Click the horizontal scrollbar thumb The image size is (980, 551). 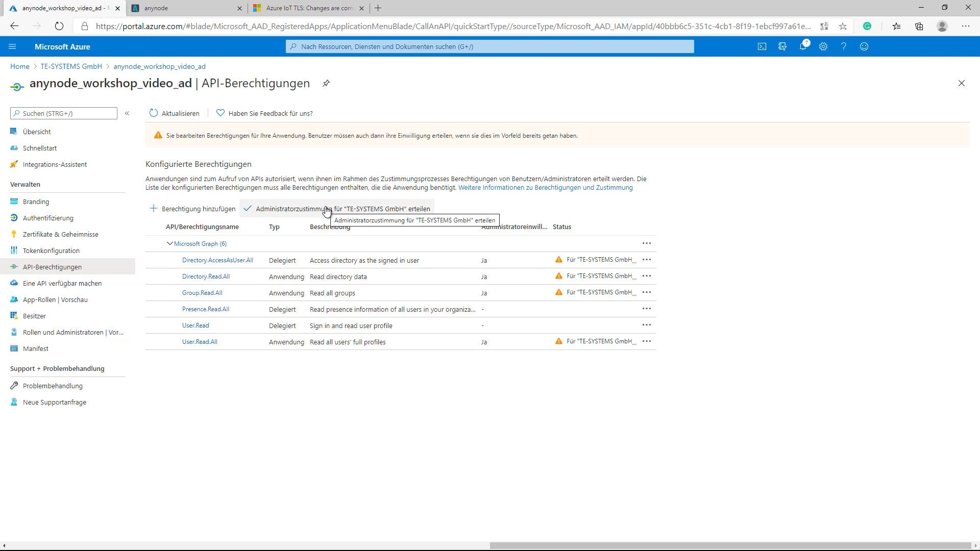pos(730,545)
